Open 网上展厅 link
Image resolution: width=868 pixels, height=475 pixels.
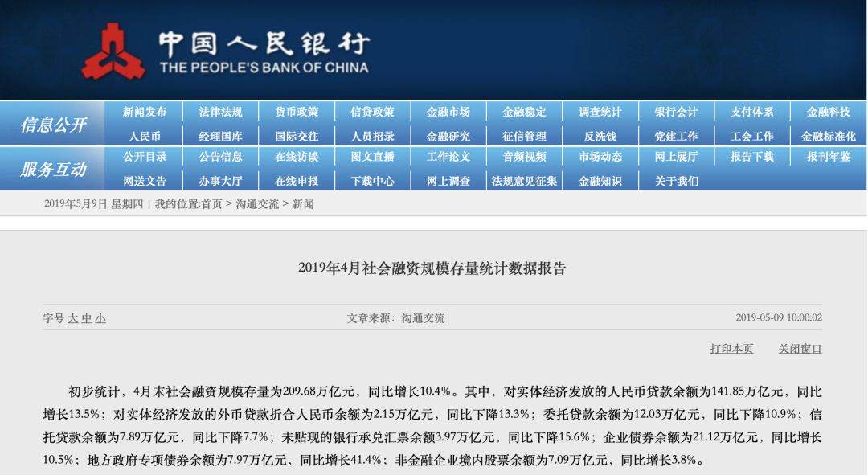pyautogui.click(x=676, y=157)
